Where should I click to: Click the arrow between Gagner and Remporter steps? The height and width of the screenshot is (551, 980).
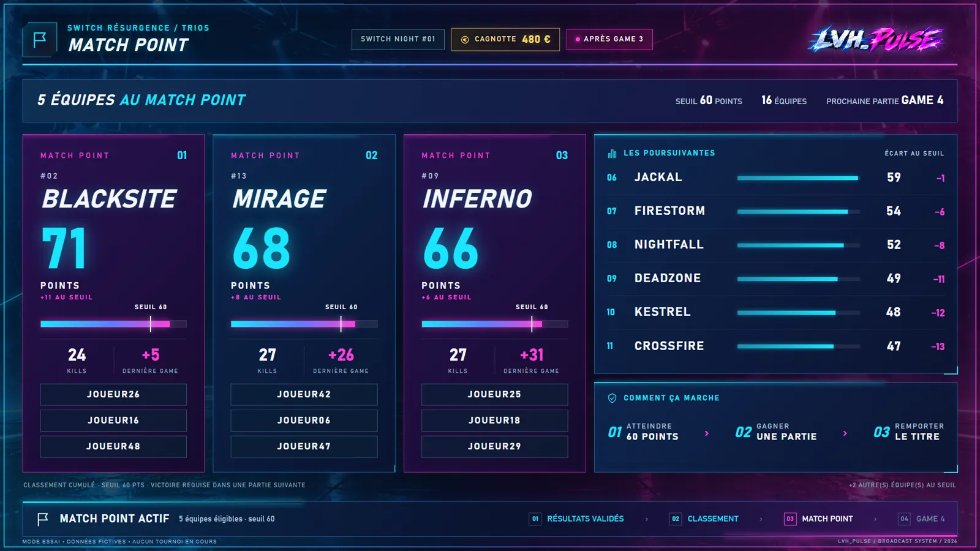845,433
